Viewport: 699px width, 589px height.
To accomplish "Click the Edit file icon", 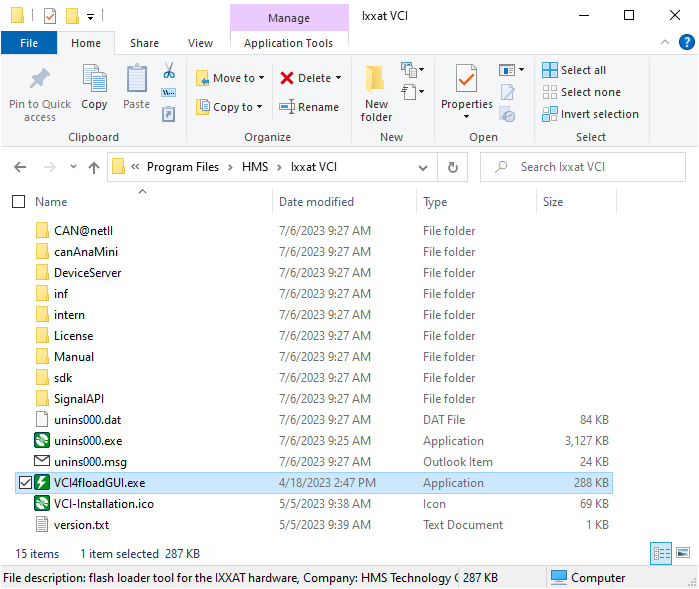I will [507, 92].
